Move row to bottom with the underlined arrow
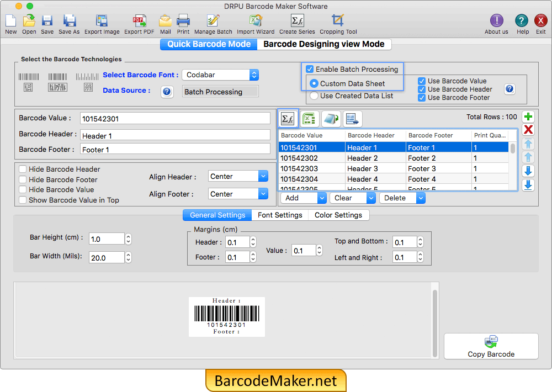 (x=528, y=185)
